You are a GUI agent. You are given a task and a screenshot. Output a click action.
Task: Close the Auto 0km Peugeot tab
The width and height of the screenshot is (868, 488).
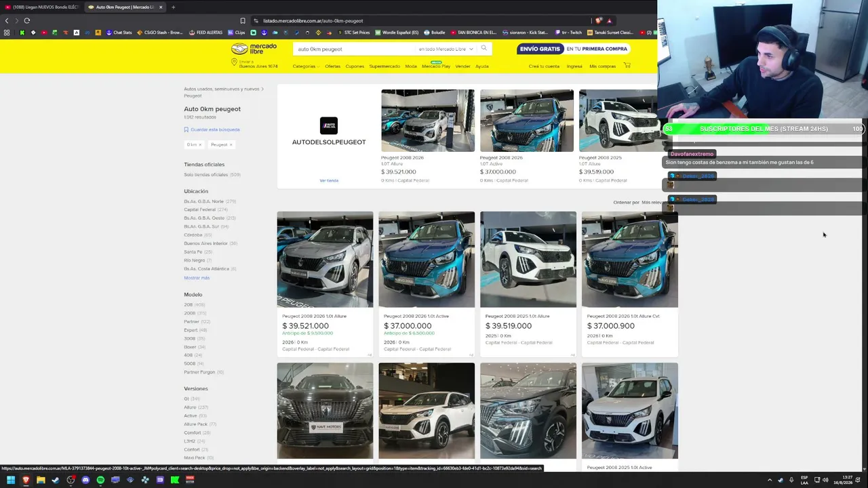click(161, 7)
